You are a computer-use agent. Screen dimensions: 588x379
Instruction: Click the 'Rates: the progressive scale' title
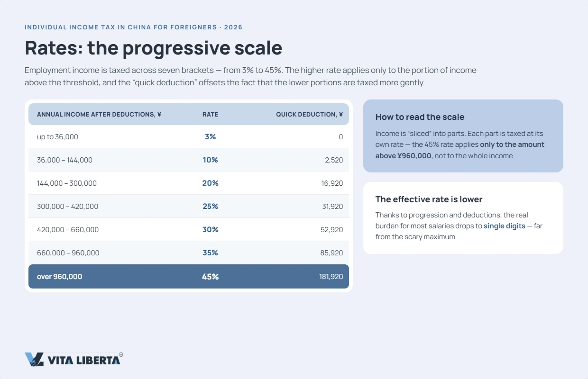(153, 48)
